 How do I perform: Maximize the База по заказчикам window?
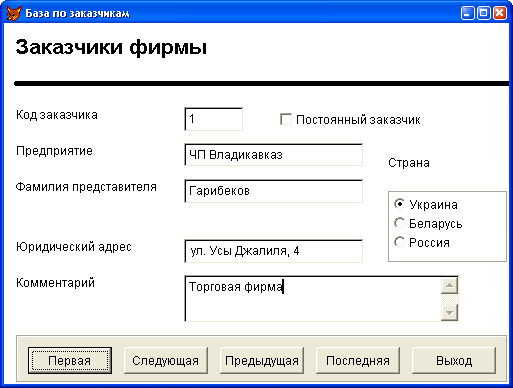[484, 13]
